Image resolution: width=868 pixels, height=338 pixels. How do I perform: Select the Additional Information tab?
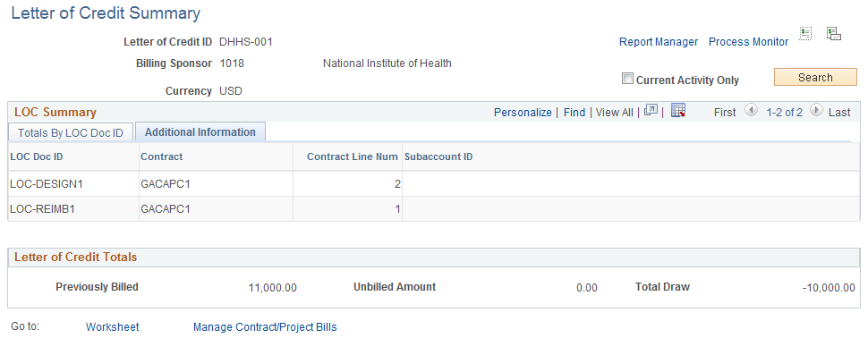[x=200, y=132]
